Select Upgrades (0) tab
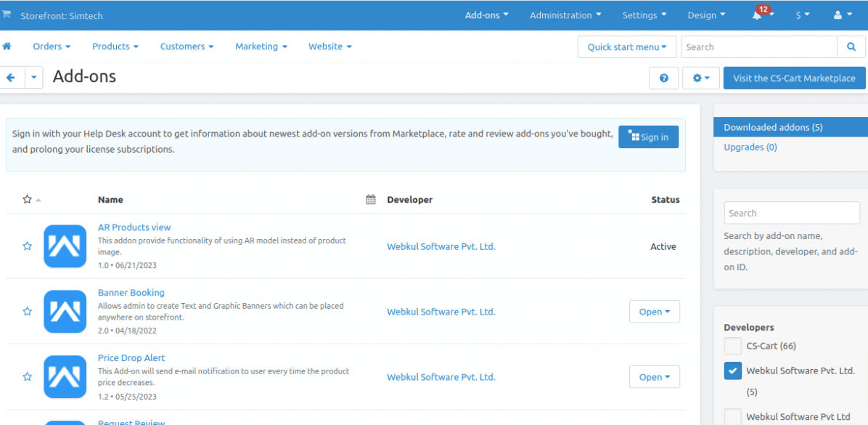This screenshot has width=868, height=425. 750,147
